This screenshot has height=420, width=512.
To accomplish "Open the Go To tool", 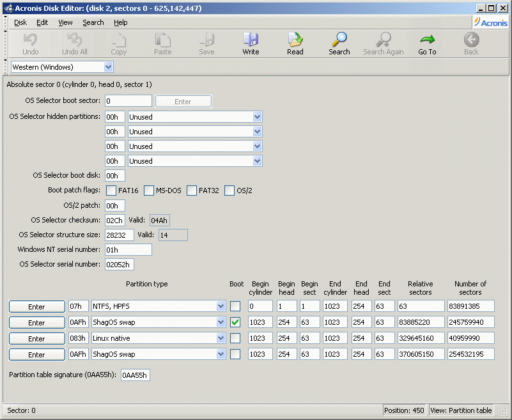I will pyautogui.click(x=427, y=43).
